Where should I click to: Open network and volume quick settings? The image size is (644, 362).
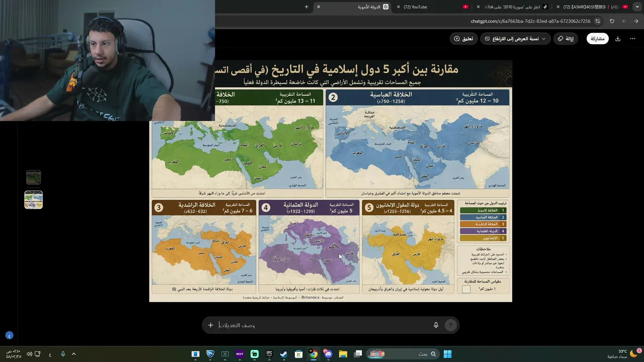(x=34, y=354)
